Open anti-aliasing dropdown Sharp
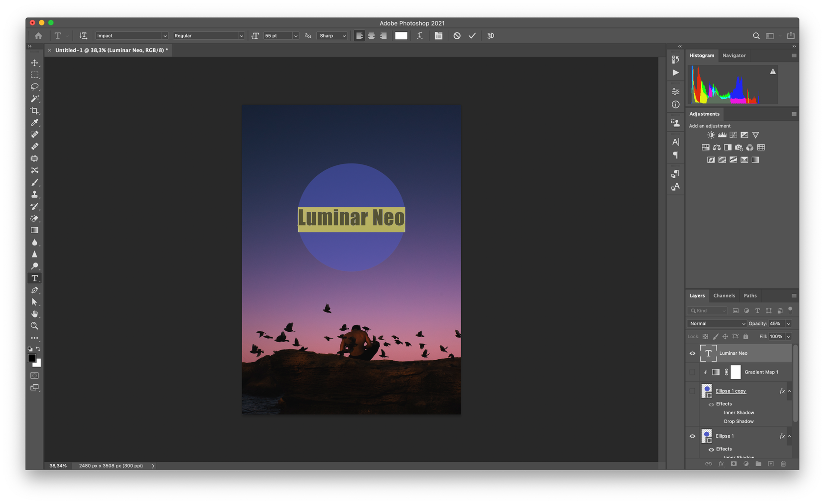The width and height of the screenshot is (825, 504). (332, 36)
